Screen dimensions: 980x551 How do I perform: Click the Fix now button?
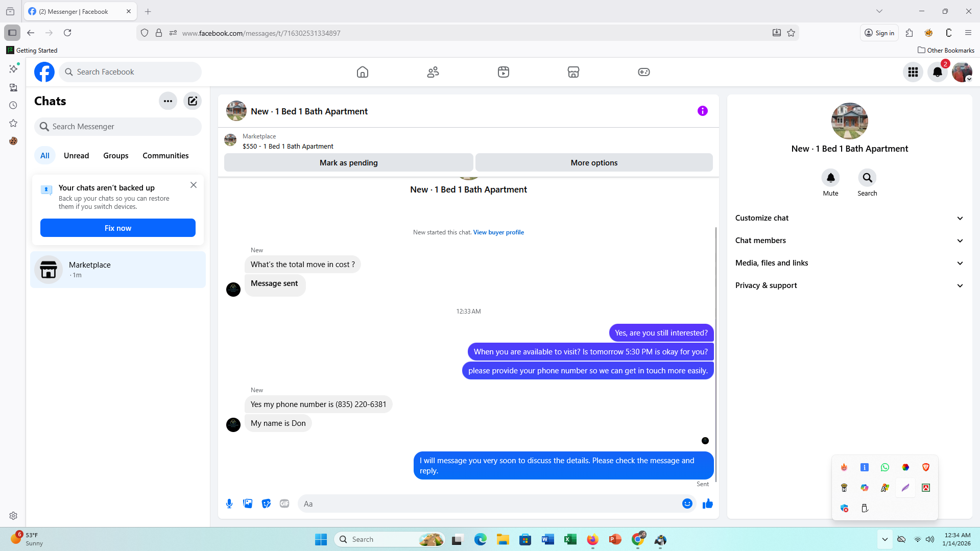(x=118, y=228)
